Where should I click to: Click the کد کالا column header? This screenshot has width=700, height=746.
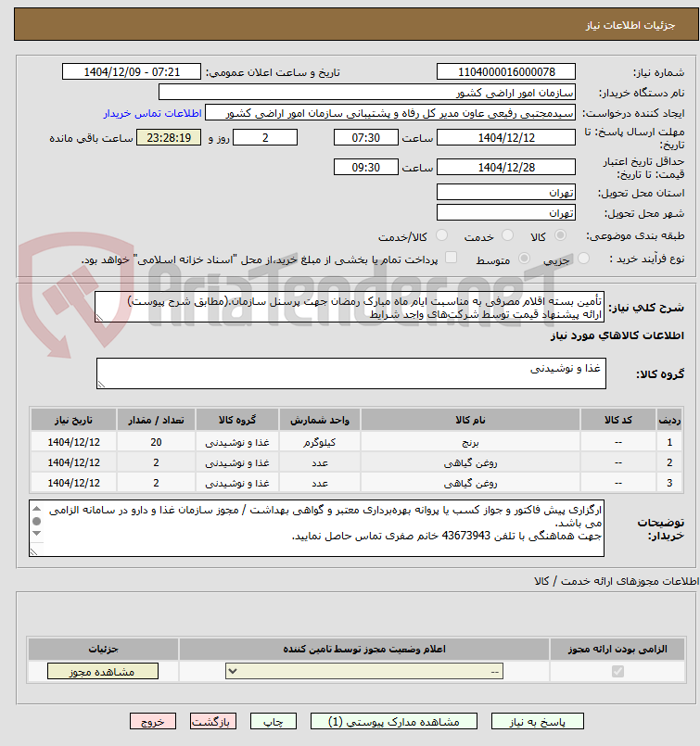(617, 420)
